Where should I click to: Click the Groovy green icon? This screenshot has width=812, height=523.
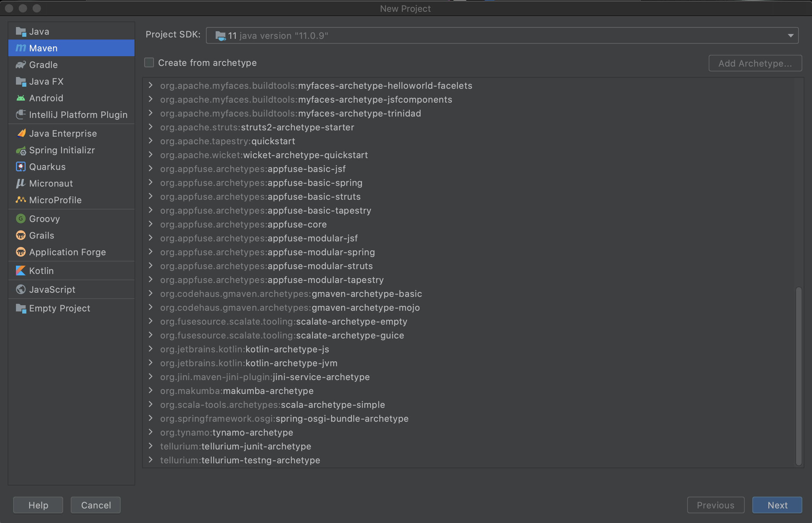coord(21,219)
